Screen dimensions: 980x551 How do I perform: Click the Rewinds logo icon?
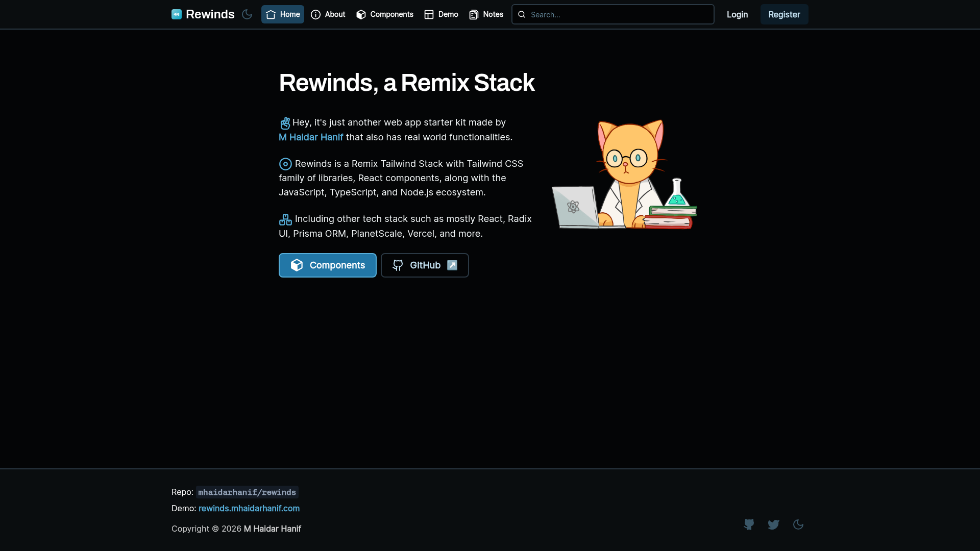coord(177,14)
